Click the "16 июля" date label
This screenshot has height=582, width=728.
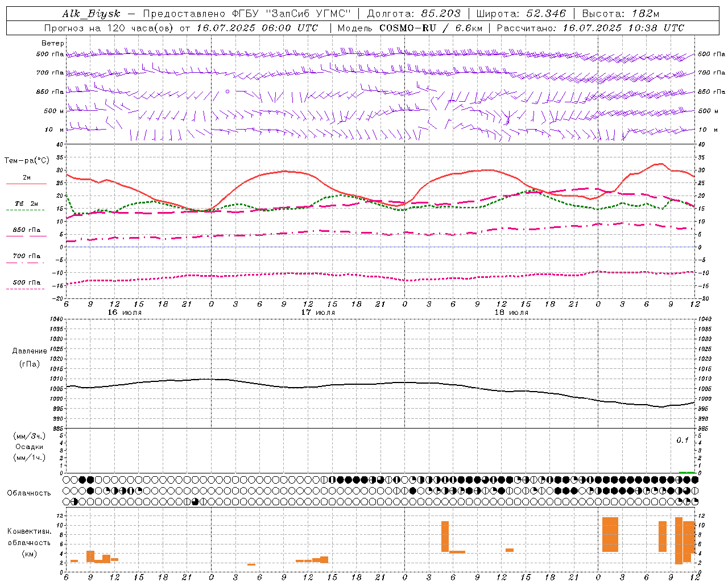click(x=125, y=313)
